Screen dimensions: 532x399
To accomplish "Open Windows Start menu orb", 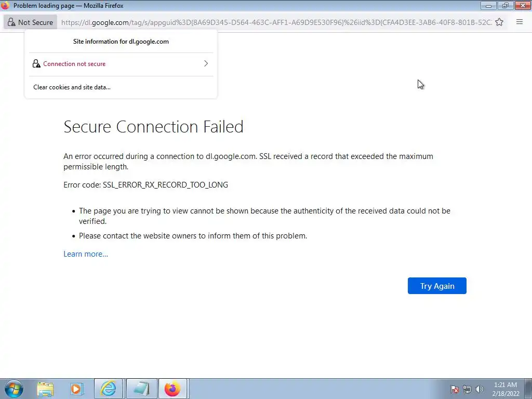I will [14, 389].
